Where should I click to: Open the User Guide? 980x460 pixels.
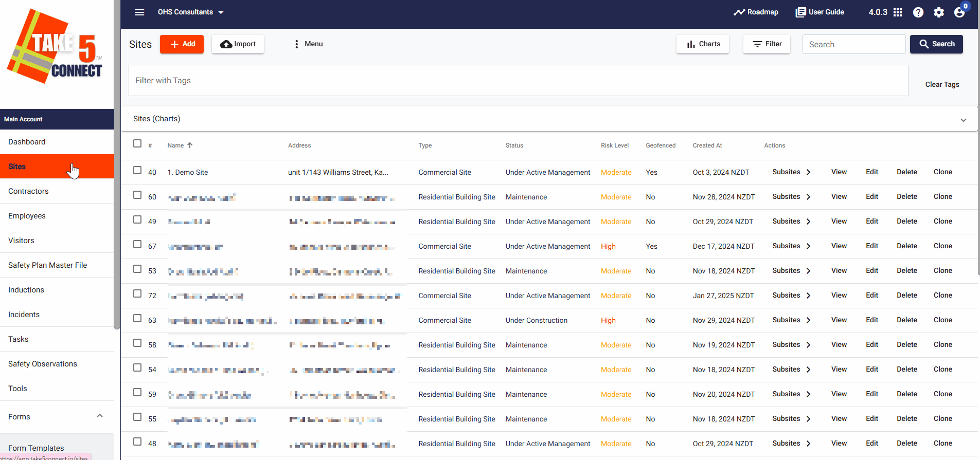(x=820, y=12)
